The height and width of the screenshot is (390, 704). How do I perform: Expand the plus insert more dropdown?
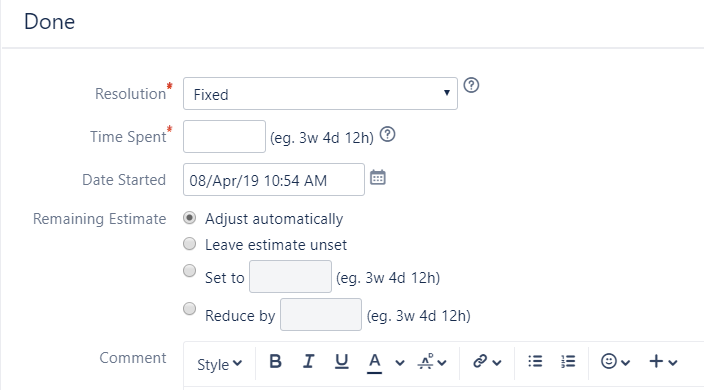(x=663, y=361)
